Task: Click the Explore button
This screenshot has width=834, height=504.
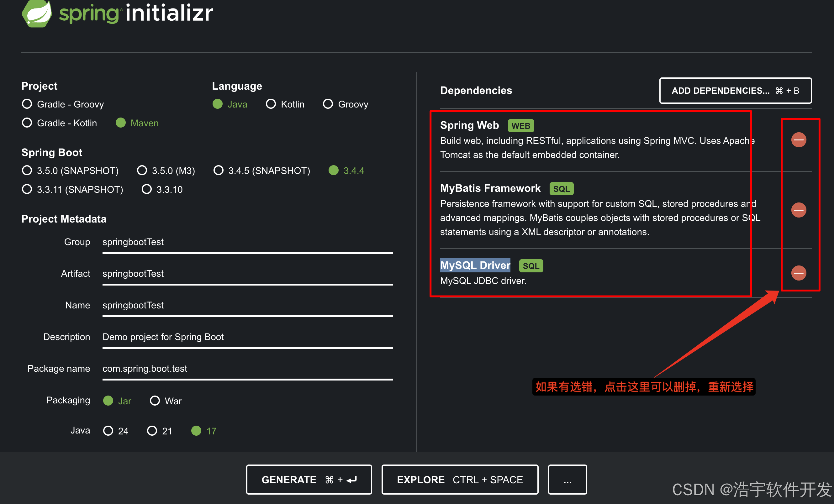Action: coord(460,479)
